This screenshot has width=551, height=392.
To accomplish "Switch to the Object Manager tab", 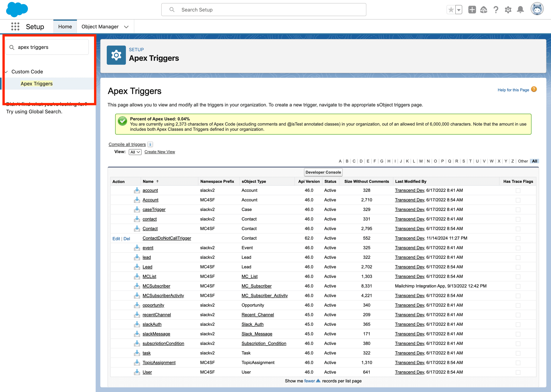I will pyautogui.click(x=100, y=27).
